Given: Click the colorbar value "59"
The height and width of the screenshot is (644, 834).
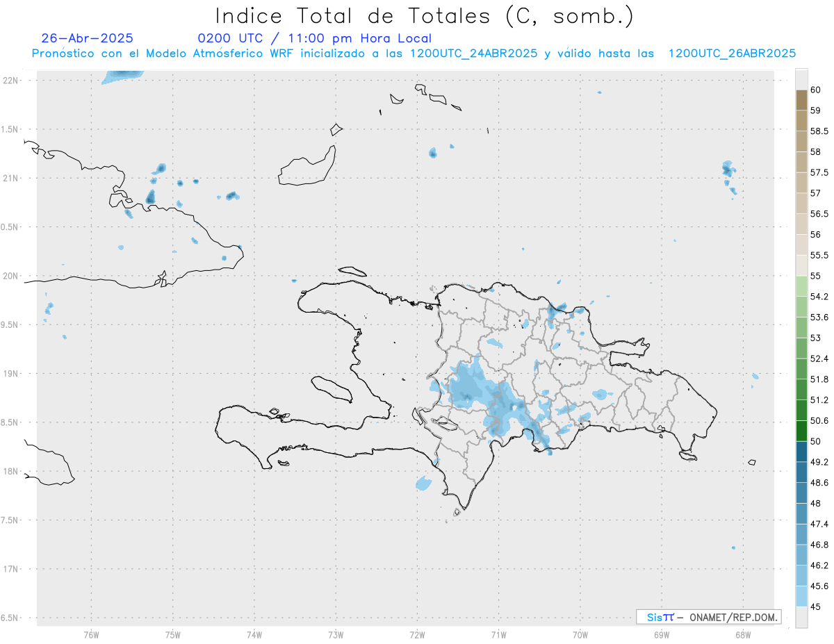Looking at the screenshot, I should (x=816, y=110).
